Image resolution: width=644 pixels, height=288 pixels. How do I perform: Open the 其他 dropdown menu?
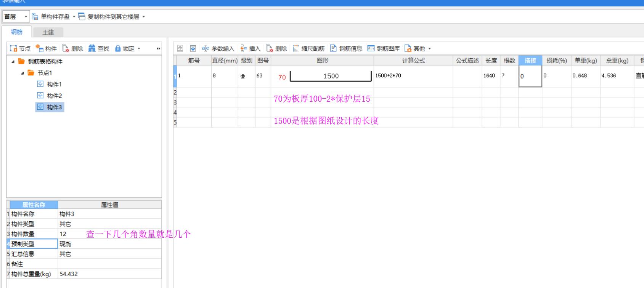tap(429, 49)
